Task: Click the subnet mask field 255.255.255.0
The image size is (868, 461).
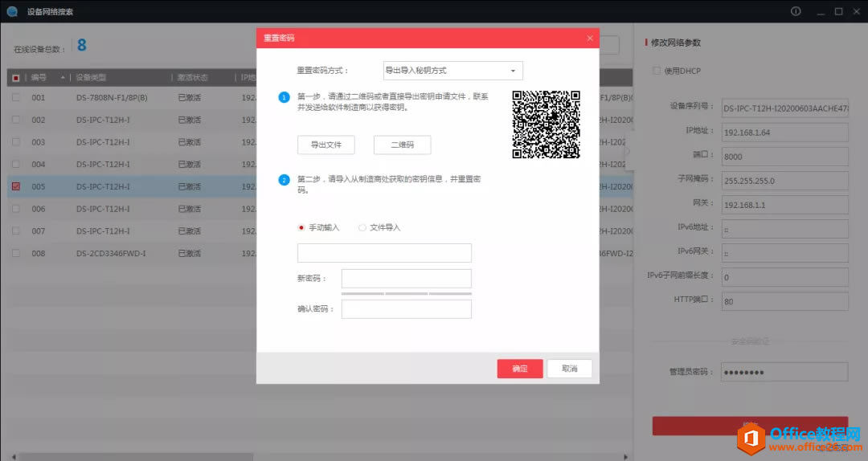Action: pos(784,181)
